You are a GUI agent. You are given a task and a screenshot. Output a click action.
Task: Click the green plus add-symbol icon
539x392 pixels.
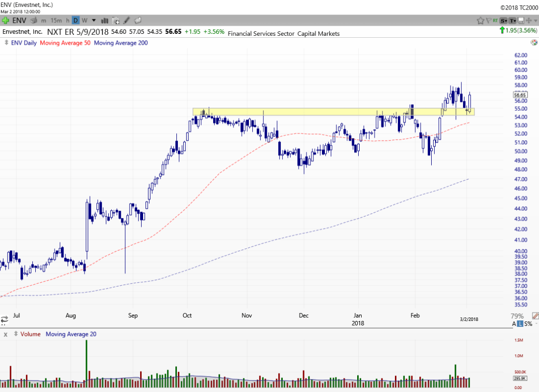tap(5, 20)
